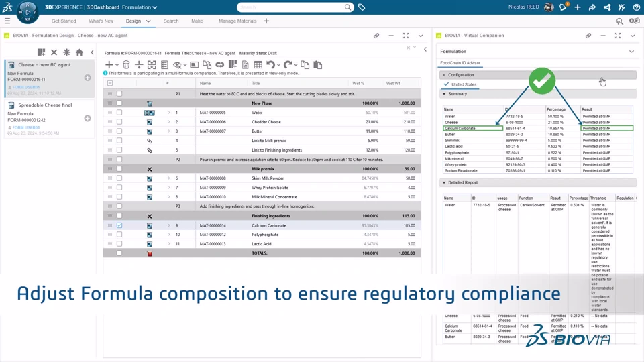Image resolution: width=644 pixels, height=362 pixels.
Task: Click the Nicolas REED user name
Action: (x=524, y=7)
